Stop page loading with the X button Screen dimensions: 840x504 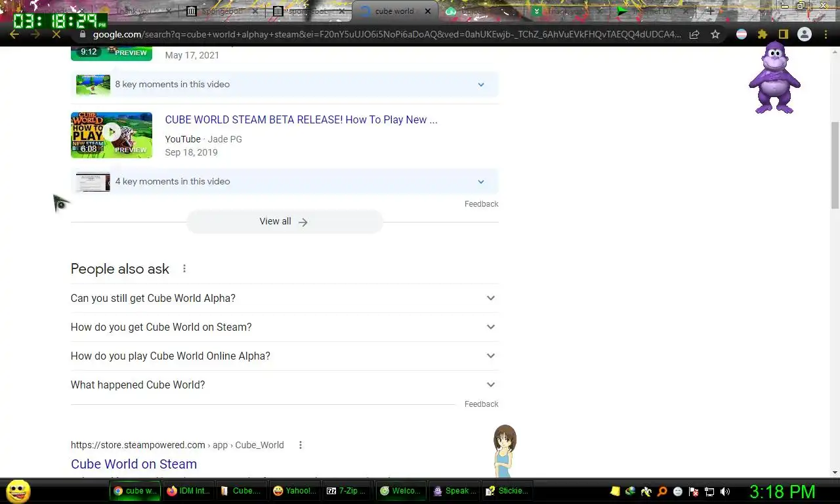(x=56, y=35)
